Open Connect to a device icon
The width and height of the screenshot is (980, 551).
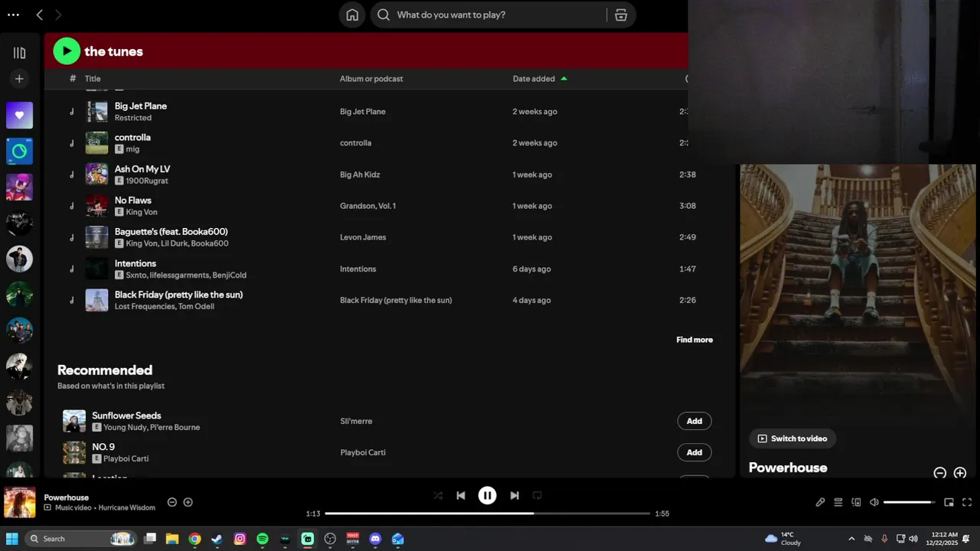pos(856,502)
